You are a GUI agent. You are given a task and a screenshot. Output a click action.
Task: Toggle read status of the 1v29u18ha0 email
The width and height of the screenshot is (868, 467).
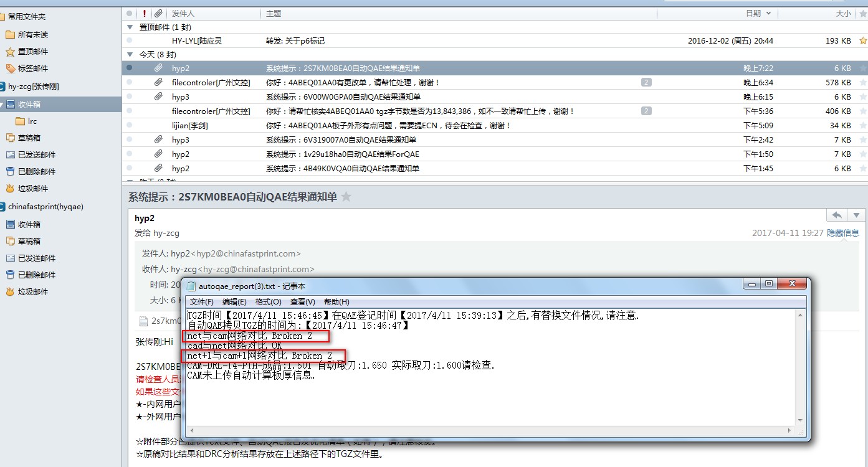click(x=129, y=154)
